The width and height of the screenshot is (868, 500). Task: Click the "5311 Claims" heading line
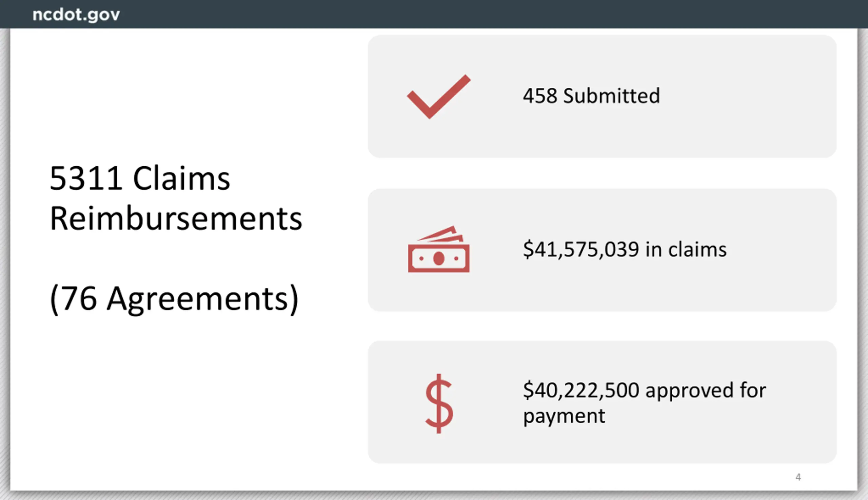[140, 179]
